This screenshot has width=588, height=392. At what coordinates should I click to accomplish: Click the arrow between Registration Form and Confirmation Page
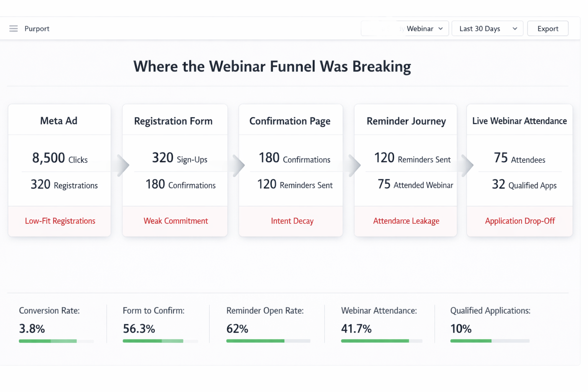click(238, 165)
